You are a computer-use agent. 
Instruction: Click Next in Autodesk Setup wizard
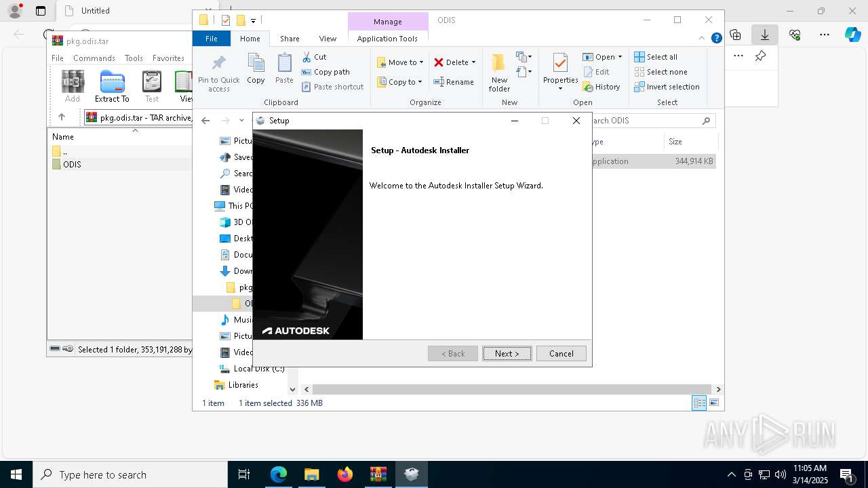[507, 353]
